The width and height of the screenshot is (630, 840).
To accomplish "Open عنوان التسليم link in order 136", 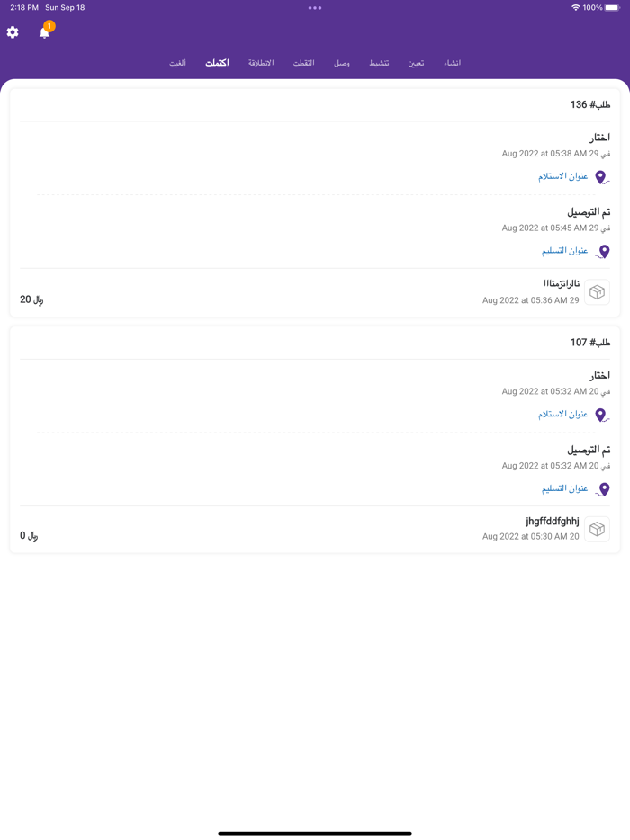I will 564,251.
